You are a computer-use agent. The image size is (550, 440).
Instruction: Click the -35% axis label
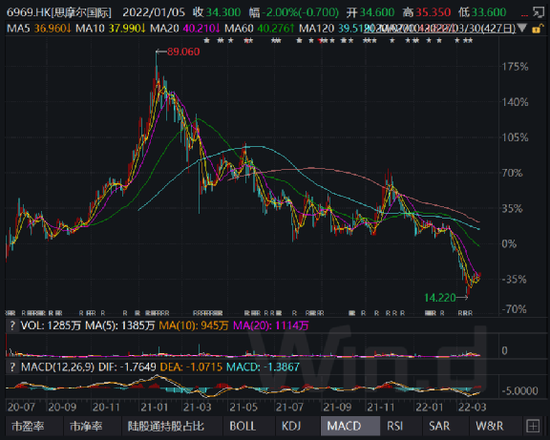tap(514, 280)
